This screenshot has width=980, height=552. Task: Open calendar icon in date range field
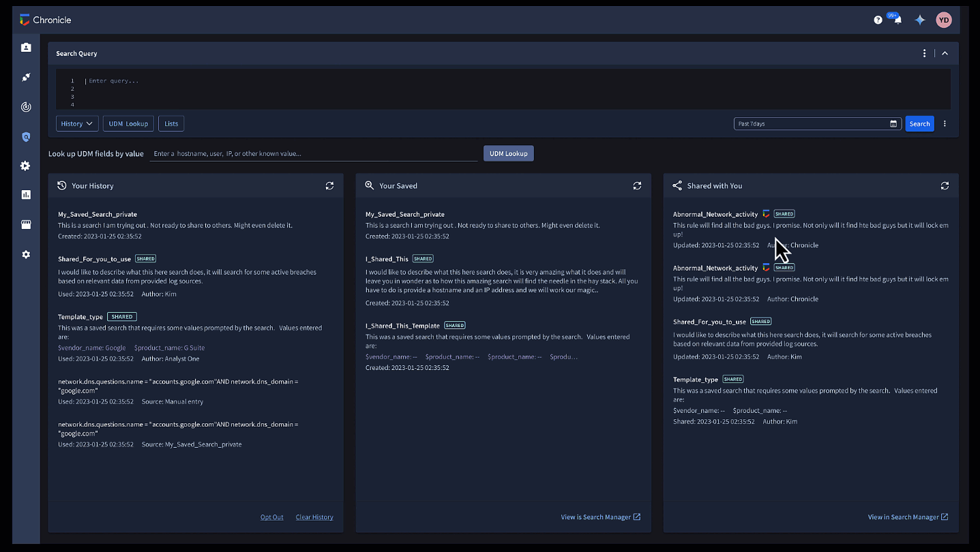pyautogui.click(x=893, y=124)
